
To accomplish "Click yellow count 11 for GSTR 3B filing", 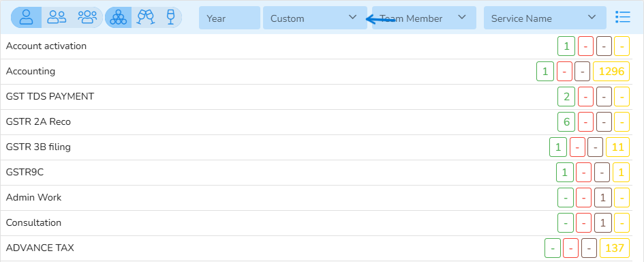I will point(617,147).
